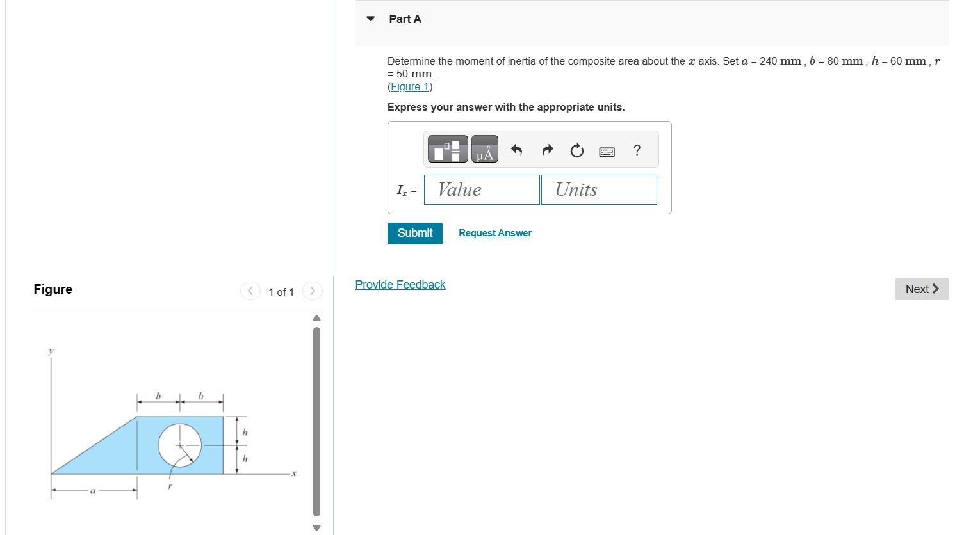Submit the answer

(414, 233)
